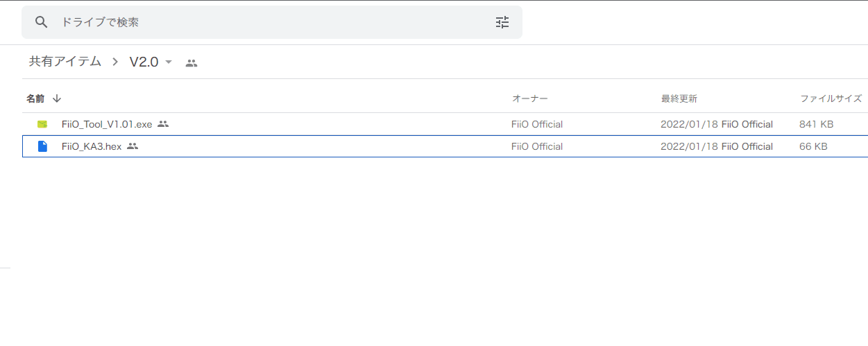Click the magnifier search icon
The width and height of the screenshot is (868, 346).
pyautogui.click(x=42, y=22)
